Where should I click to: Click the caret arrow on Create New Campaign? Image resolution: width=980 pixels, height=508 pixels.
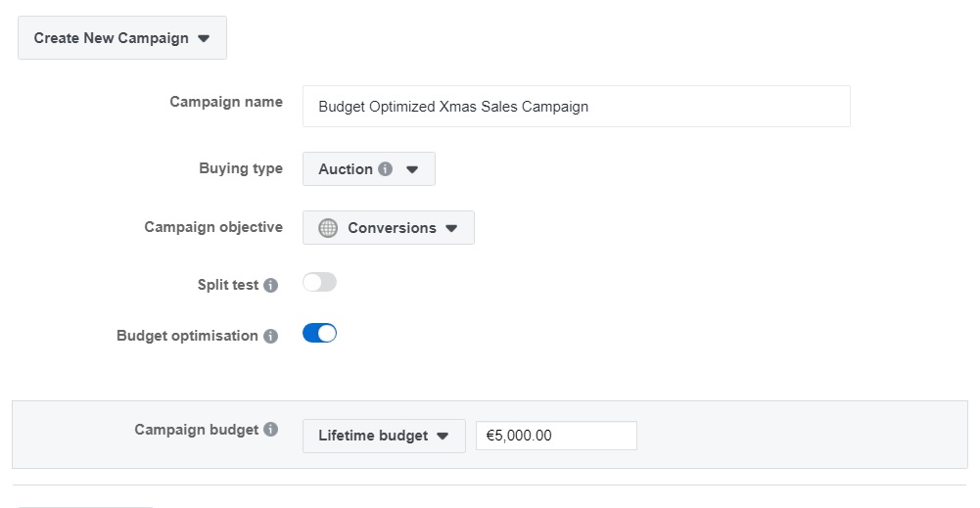(x=203, y=38)
